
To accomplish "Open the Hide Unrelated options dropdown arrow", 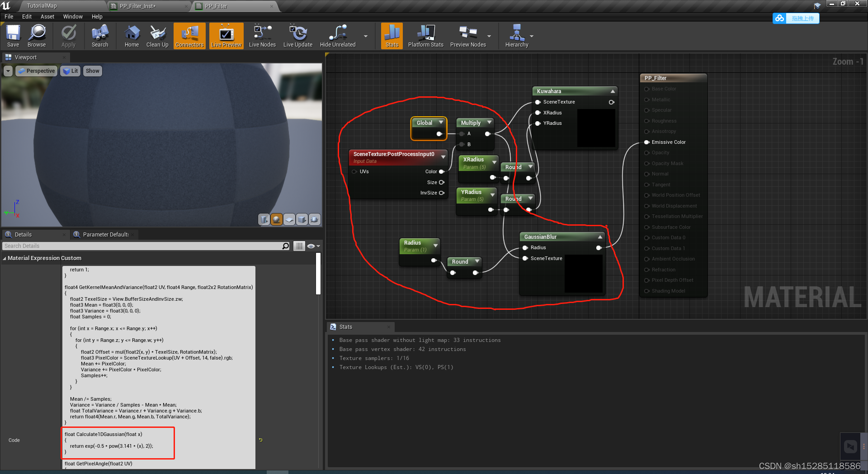I will (366, 36).
